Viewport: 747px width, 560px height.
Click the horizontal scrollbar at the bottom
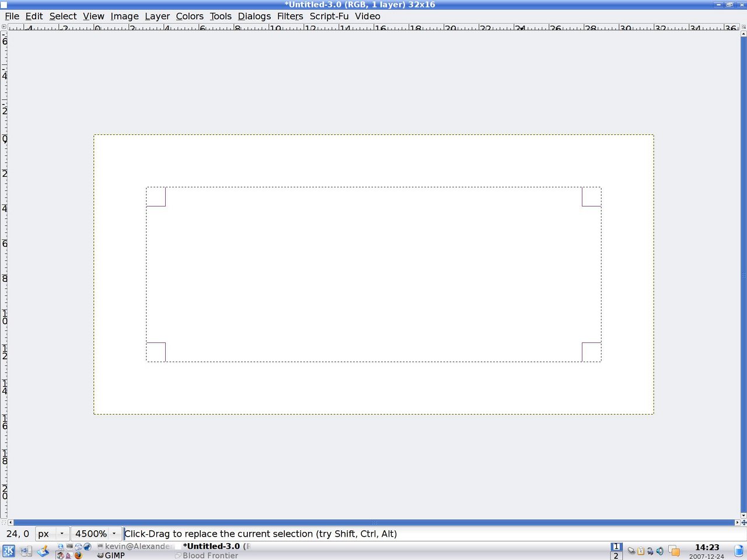[373, 522]
